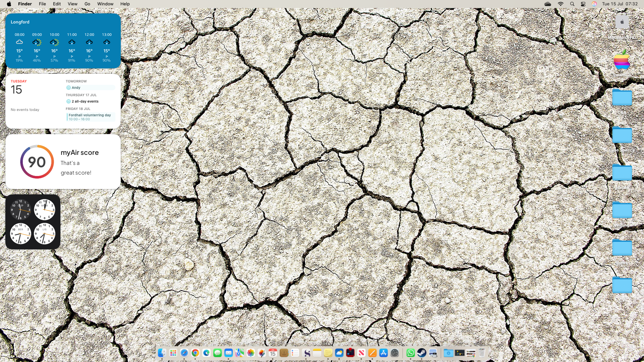This screenshot has width=644, height=362.
Task: Open Steam from the Dock
Action: (422, 353)
